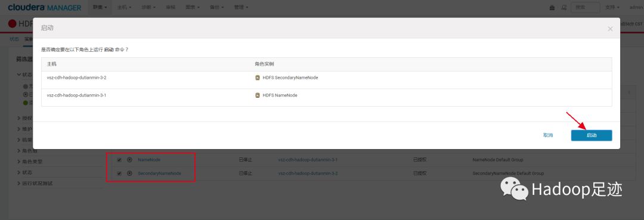Click the green status filter icon in sidebar
This screenshot has width=644, height=220.
point(26,103)
